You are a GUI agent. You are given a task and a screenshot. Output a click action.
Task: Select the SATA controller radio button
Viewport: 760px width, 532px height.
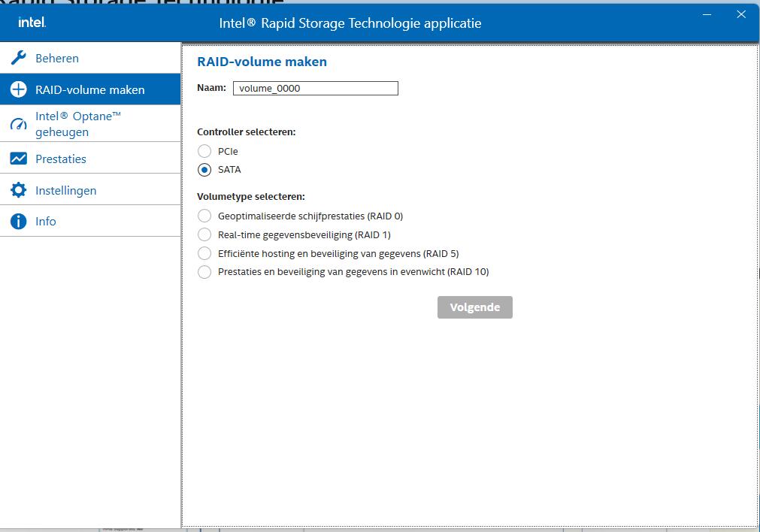(204, 170)
